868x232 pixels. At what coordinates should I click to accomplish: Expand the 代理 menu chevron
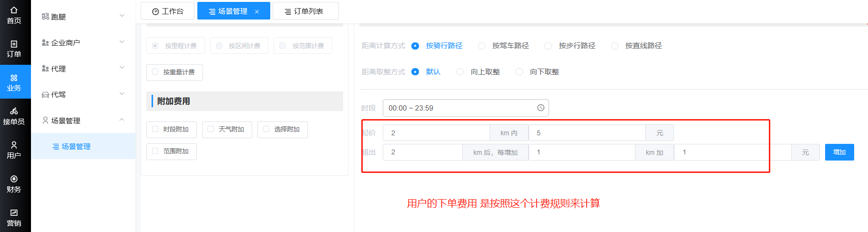122,68
